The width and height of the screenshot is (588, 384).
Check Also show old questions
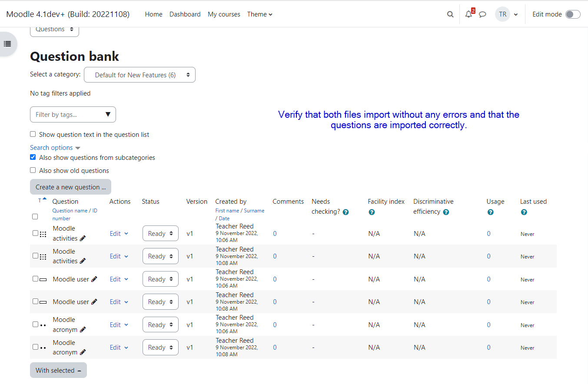pyautogui.click(x=33, y=170)
